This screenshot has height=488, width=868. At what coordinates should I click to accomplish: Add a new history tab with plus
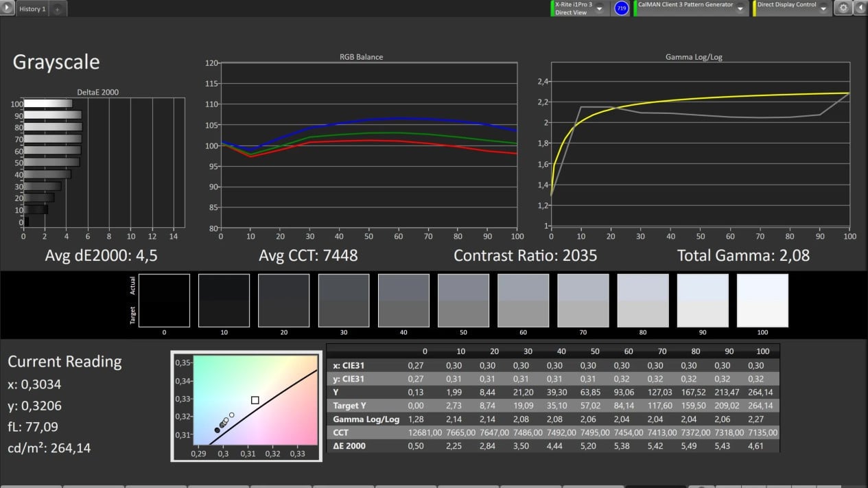tap(57, 10)
